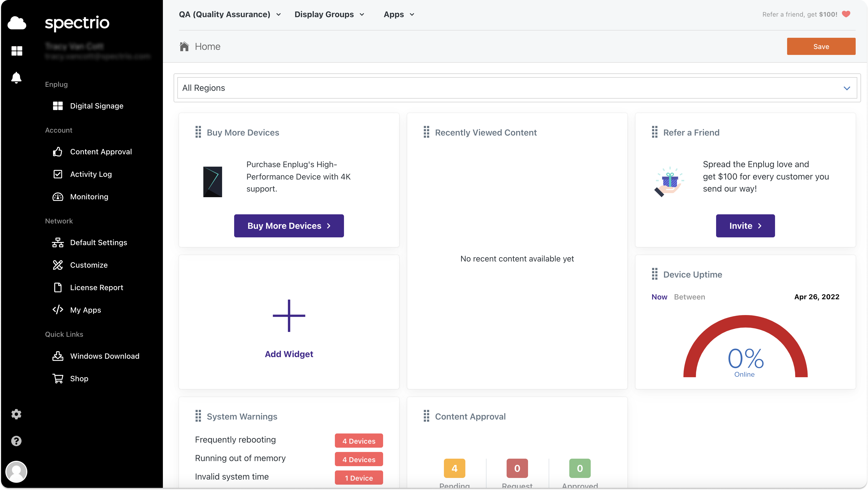This screenshot has width=868, height=490.
Task: Grab the Buy More Devices widget drag handle
Action: [198, 132]
